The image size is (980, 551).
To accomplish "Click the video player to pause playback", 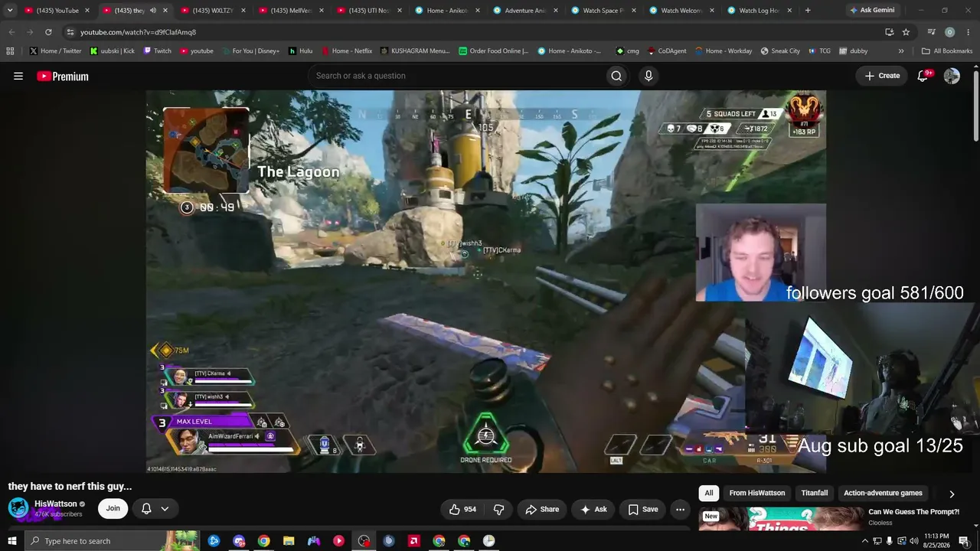I will (x=486, y=282).
